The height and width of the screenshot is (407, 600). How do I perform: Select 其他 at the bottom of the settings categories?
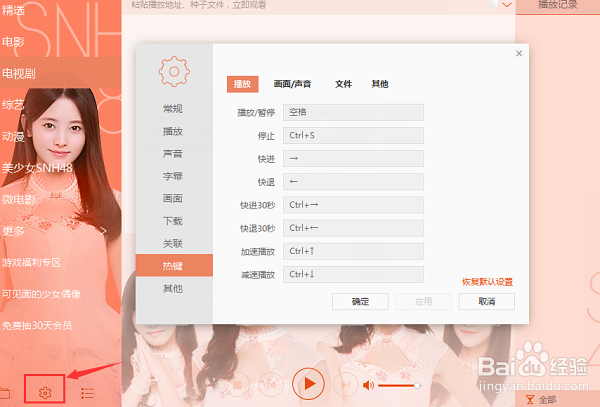pos(173,288)
